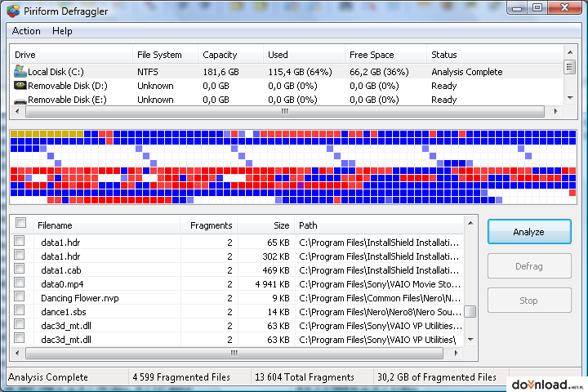Sort files by Path column header
Image resolution: width=588 pixels, height=392 pixels.
[x=379, y=225]
